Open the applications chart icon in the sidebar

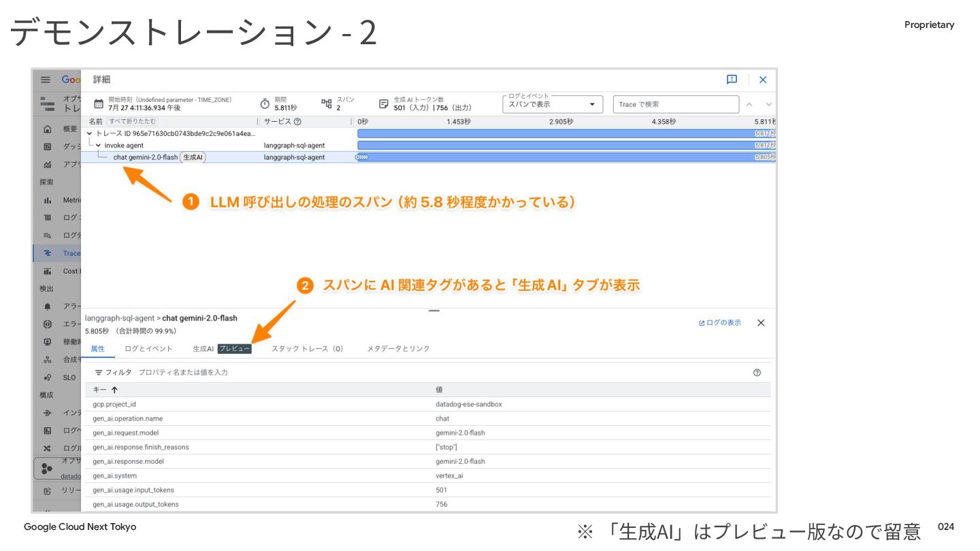(47, 164)
